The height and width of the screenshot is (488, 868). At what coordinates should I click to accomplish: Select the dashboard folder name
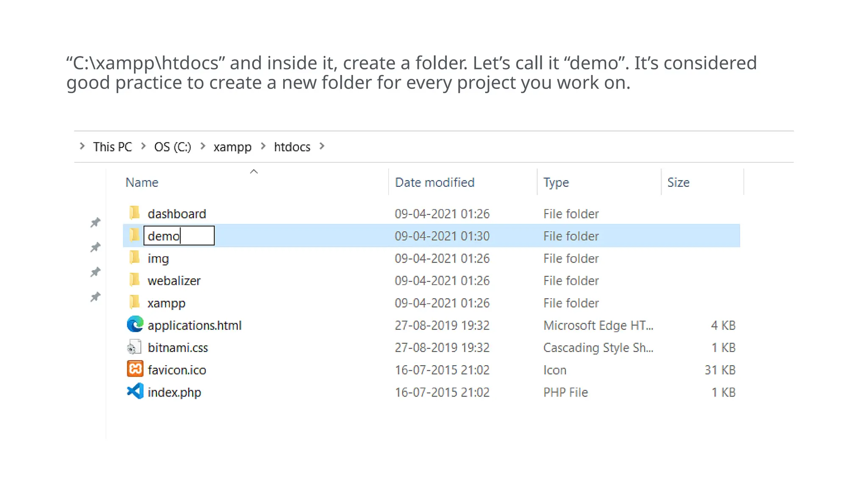[177, 214]
